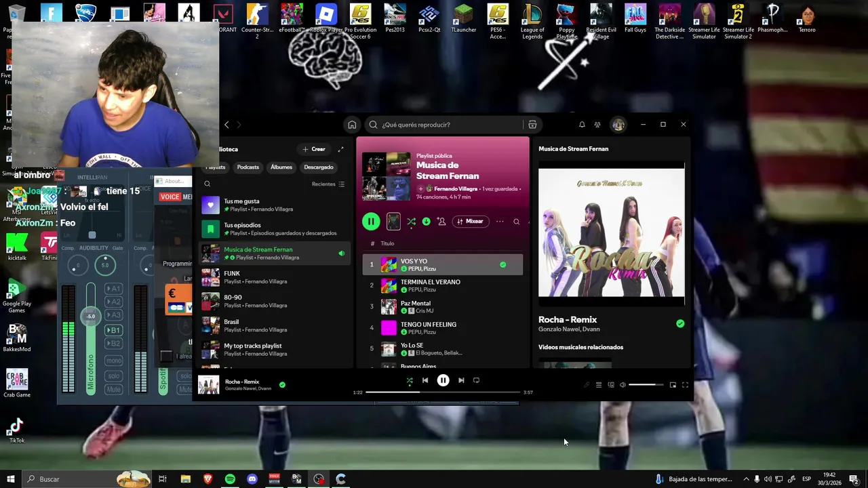
Task: Toggle saved checkmark on Rocha - Remix panel
Action: [x=680, y=323]
